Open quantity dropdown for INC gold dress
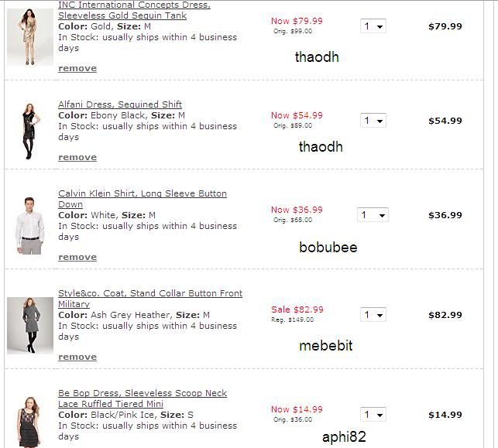The height and width of the screenshot is (448, 498). click(x=373, y=26)
